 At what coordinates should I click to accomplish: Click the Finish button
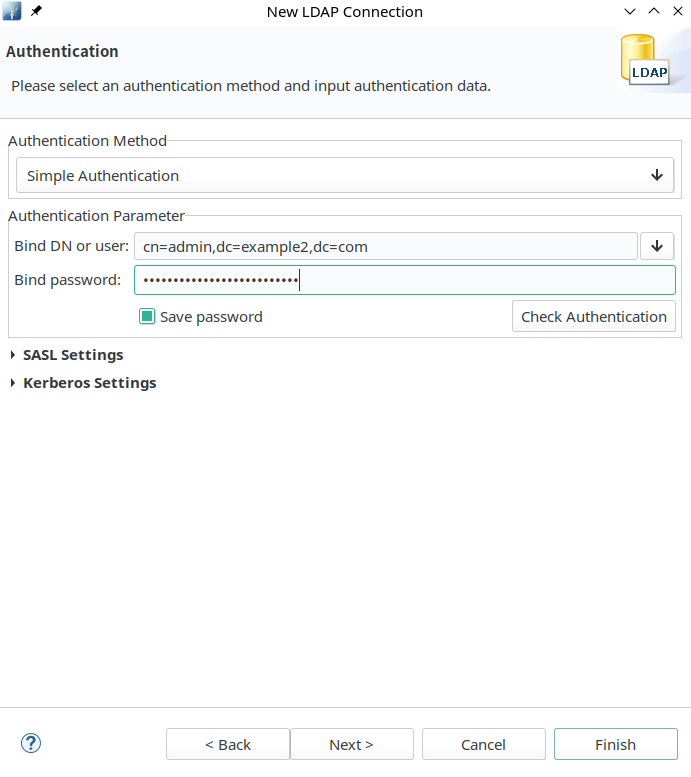(x=616, y=744)
